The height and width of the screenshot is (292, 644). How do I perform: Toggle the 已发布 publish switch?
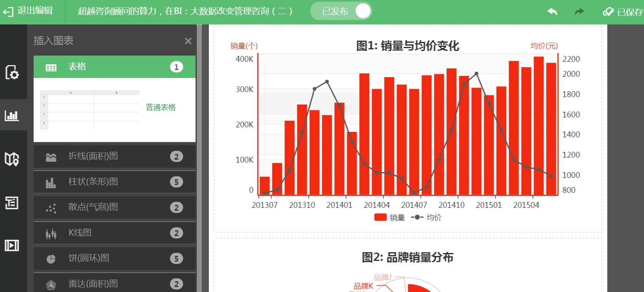click(x=341, y=11)
